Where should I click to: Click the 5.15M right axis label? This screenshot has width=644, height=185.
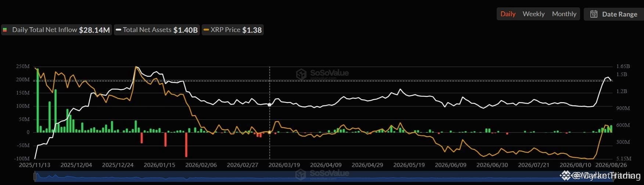[624, 159]
